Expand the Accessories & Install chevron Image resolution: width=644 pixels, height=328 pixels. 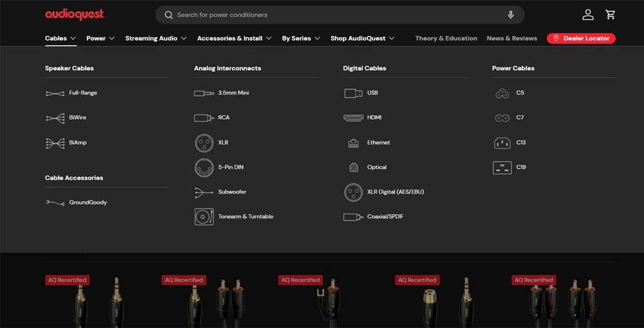click(269, 38)
